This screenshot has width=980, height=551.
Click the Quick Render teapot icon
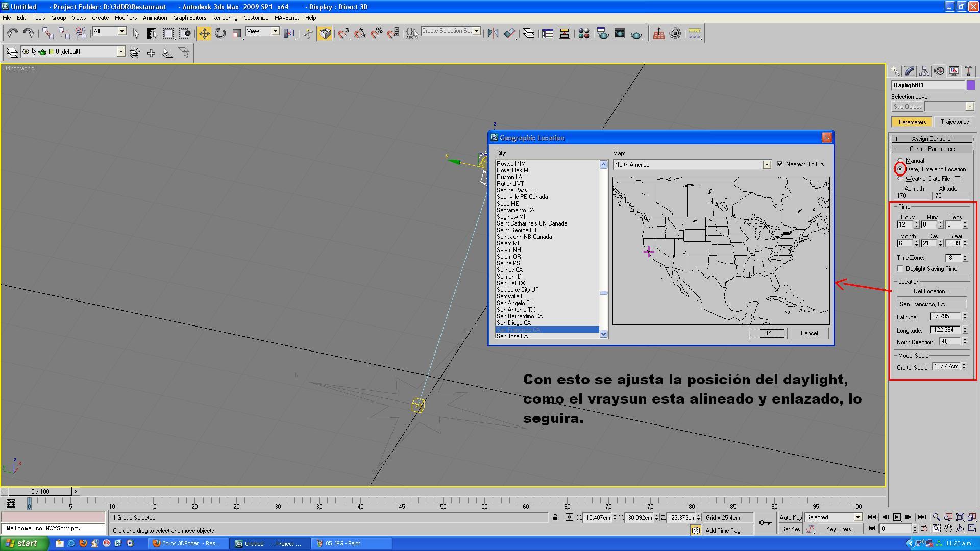[x=636, y=34]
